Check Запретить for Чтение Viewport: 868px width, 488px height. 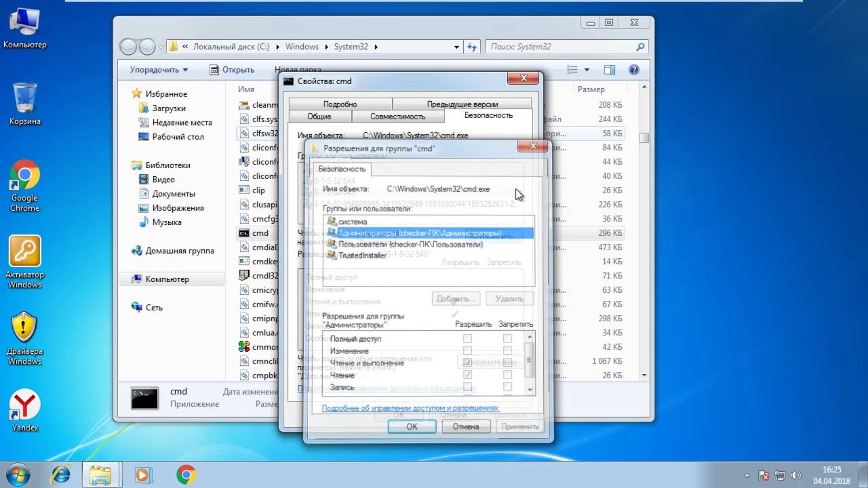click(507, 375)
